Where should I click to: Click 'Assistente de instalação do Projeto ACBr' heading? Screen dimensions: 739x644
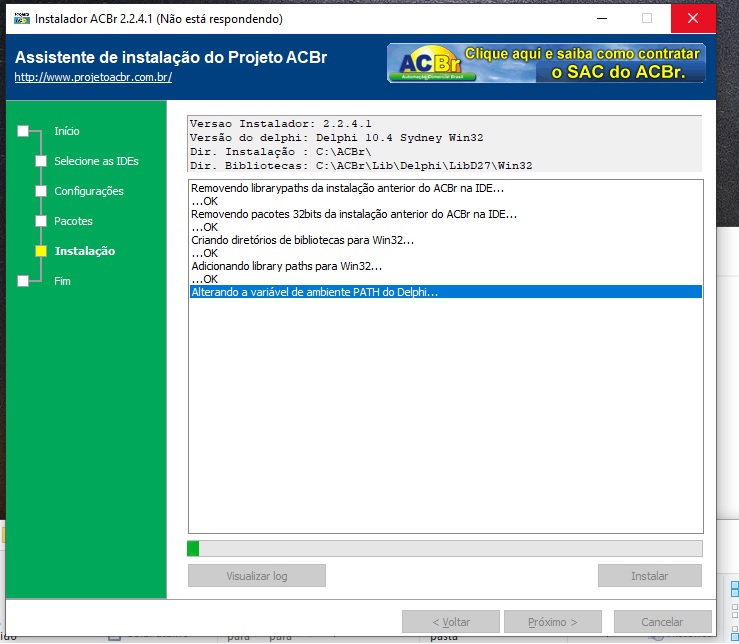point(171,57)
